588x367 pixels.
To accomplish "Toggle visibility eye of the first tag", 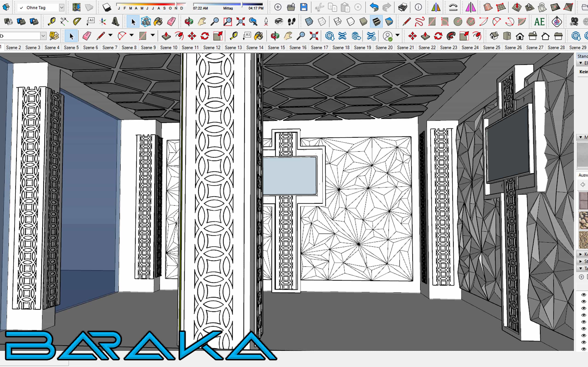I will [584, 295].
